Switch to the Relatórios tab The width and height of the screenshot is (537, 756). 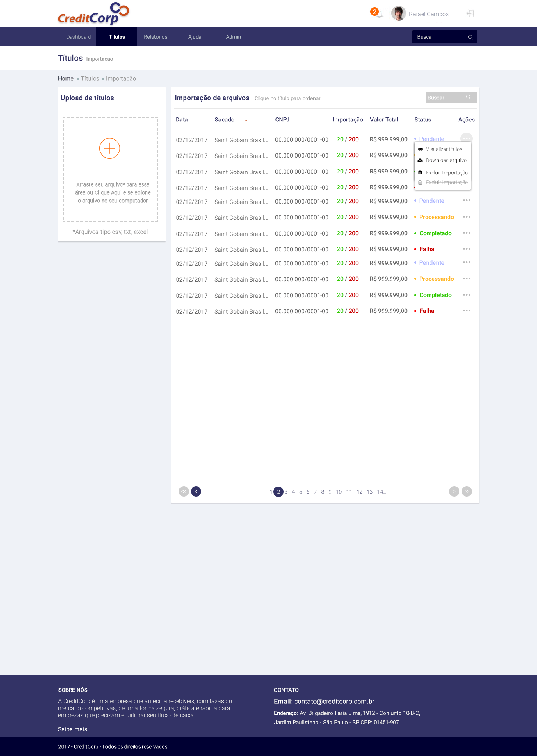click(x=155, y=37)
